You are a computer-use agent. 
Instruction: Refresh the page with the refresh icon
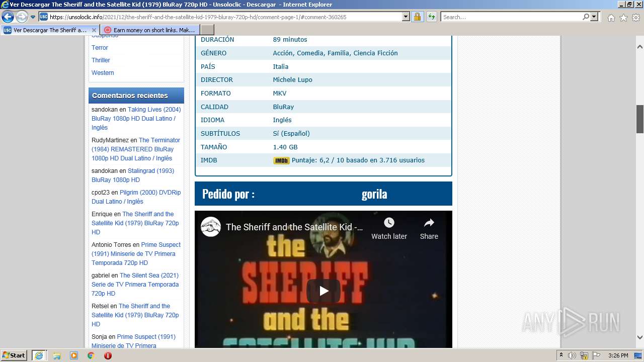click(x=432, y=17)
